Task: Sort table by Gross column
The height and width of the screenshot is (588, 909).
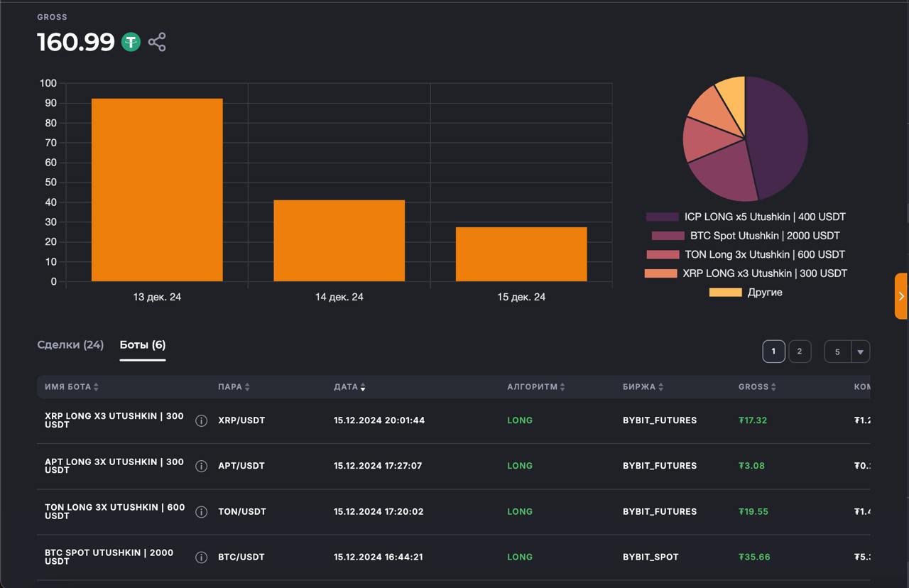Action: pyautogui.click(x=757, y=387)
